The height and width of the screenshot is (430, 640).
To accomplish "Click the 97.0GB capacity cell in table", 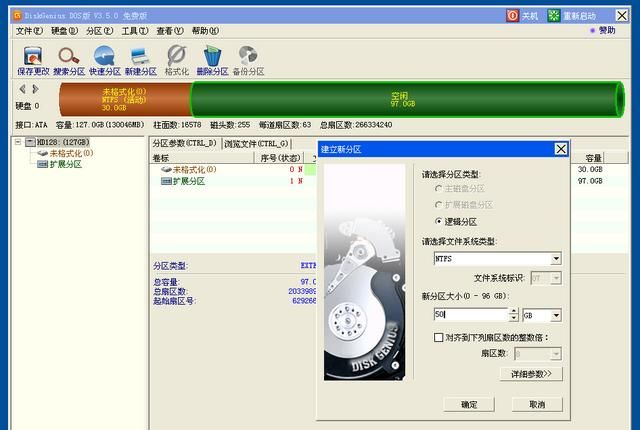I will pos(590,181).
